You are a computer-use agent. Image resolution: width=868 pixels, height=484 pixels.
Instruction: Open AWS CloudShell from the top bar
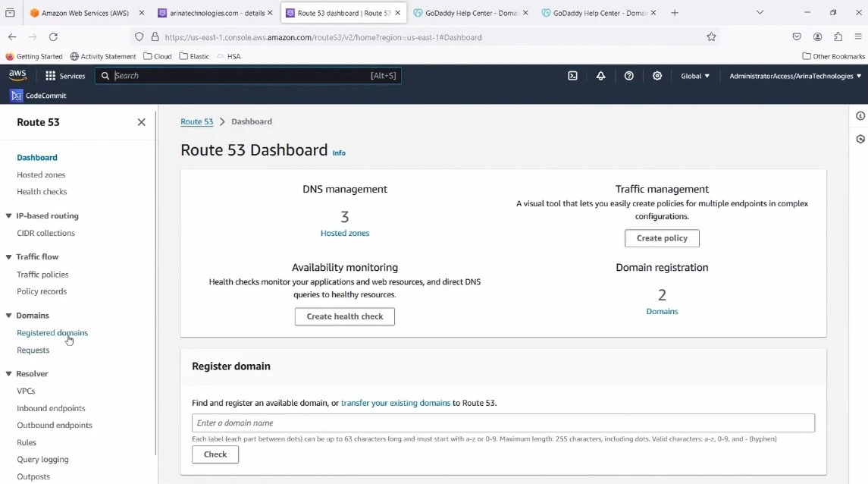click(572, 75)
